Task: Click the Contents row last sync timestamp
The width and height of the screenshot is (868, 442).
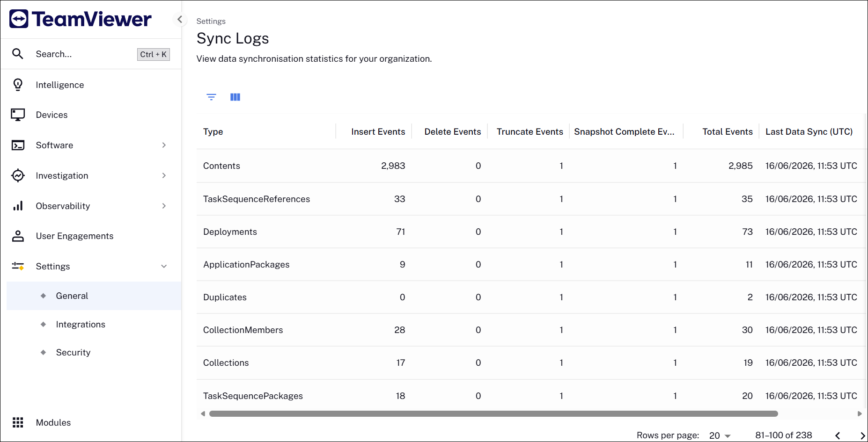Action: [x=811, y=166]
